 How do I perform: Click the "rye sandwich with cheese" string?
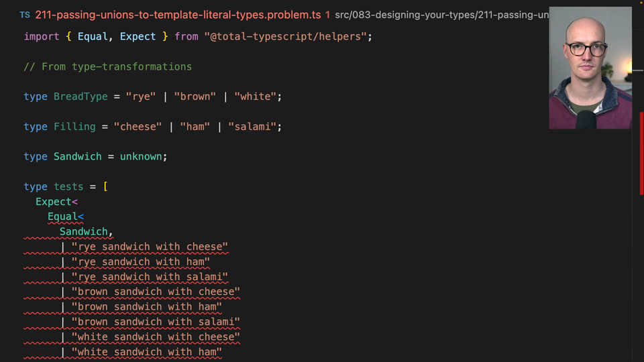click(150, 247)
